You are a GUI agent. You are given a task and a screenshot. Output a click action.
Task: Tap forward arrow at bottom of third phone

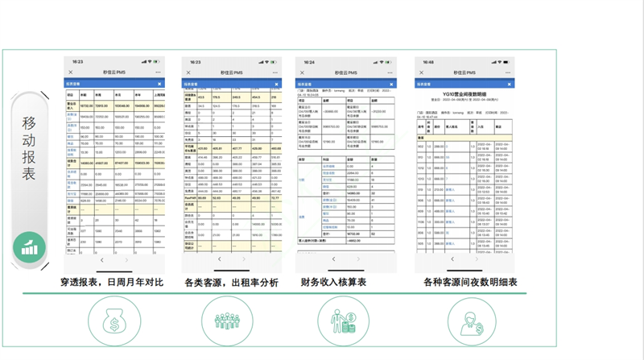[x=358, y=259]
